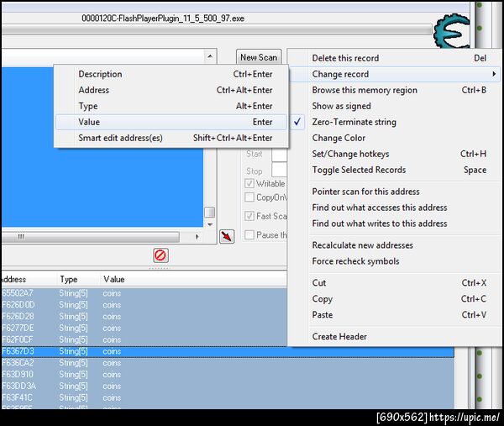Select address row F63F41C

tap(228, 397)
